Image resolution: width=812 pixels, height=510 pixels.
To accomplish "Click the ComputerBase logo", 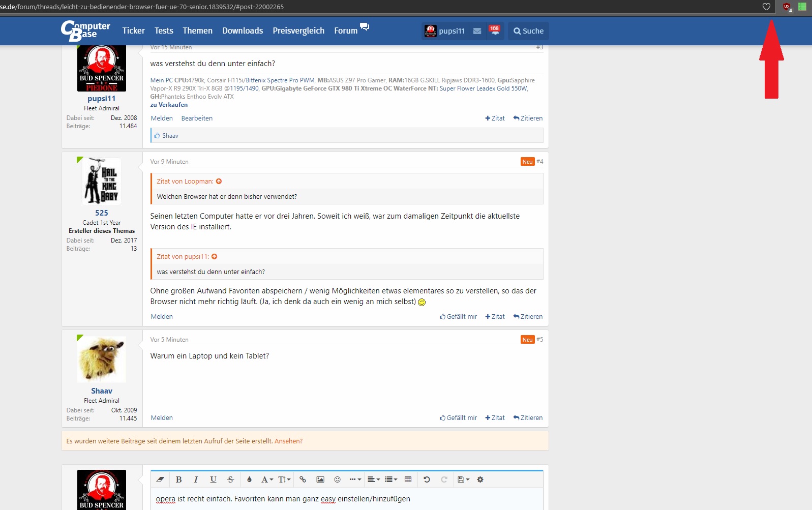I will [85, 31].
